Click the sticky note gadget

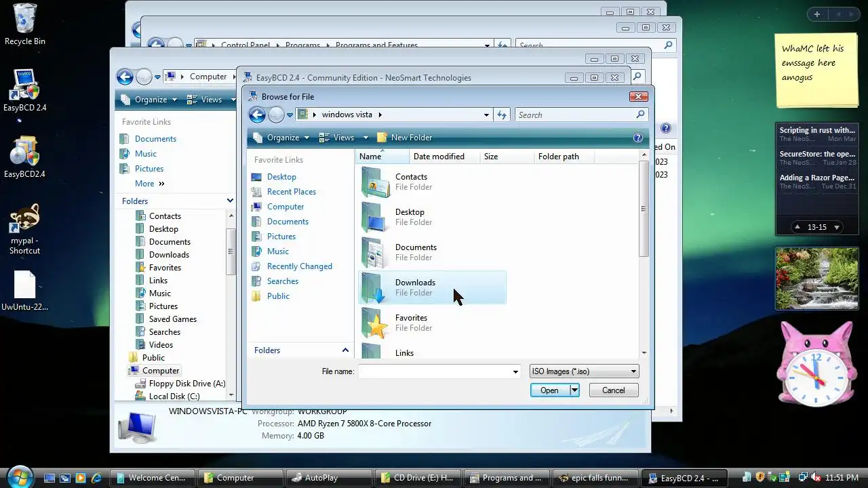click(x=816, y=69)
